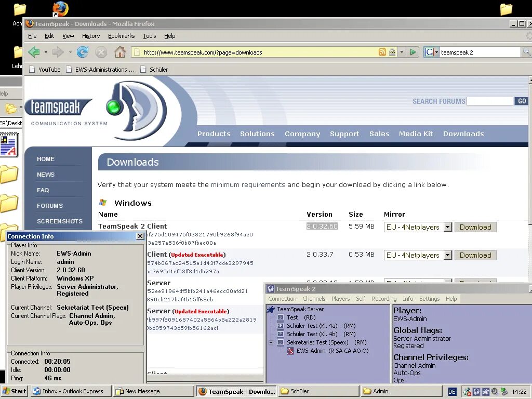Image resolution: width=532 pixels, height=399 pixels.
Task: Click the RSS feed icon in the address bar
Action: (x=382, y=52)
